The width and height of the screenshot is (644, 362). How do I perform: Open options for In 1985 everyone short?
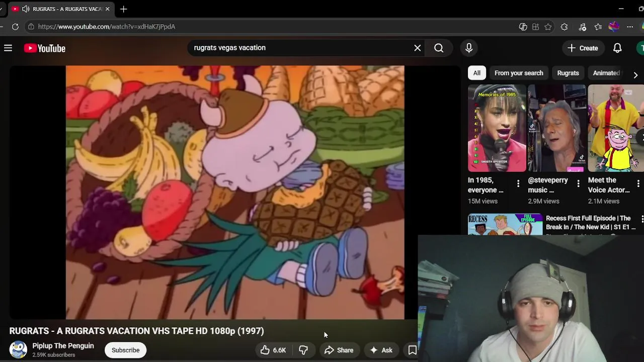point(518,184)
